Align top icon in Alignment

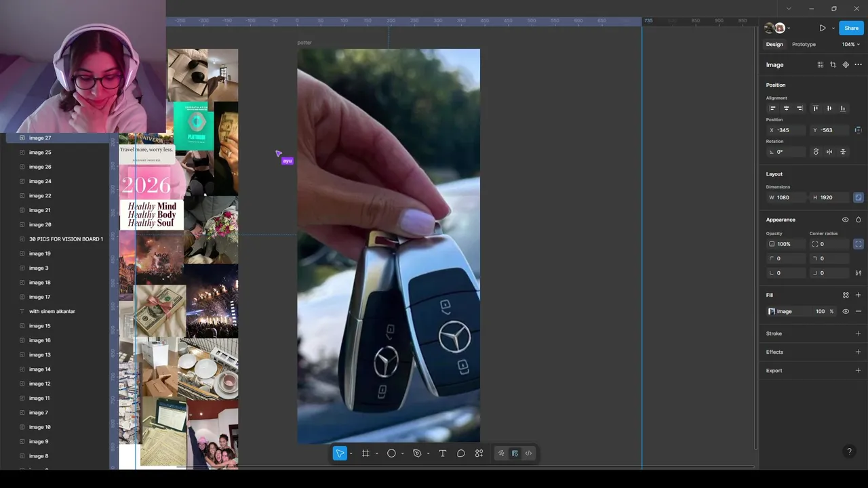point(816,108)
